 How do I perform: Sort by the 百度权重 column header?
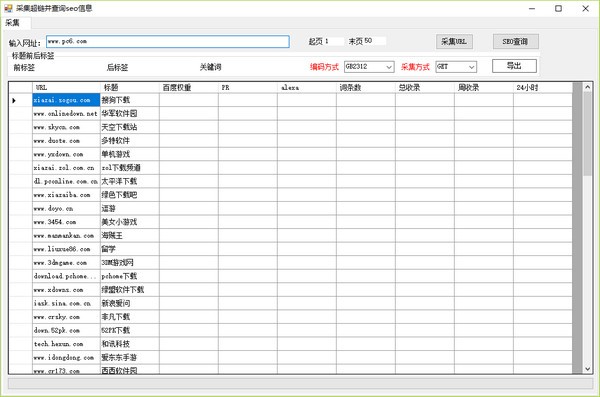[x=189, y=88]
